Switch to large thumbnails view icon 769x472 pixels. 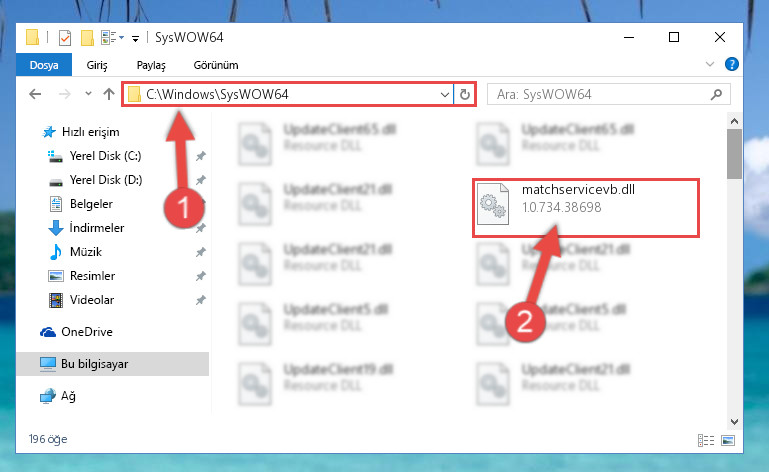click(x=728, y=440)
